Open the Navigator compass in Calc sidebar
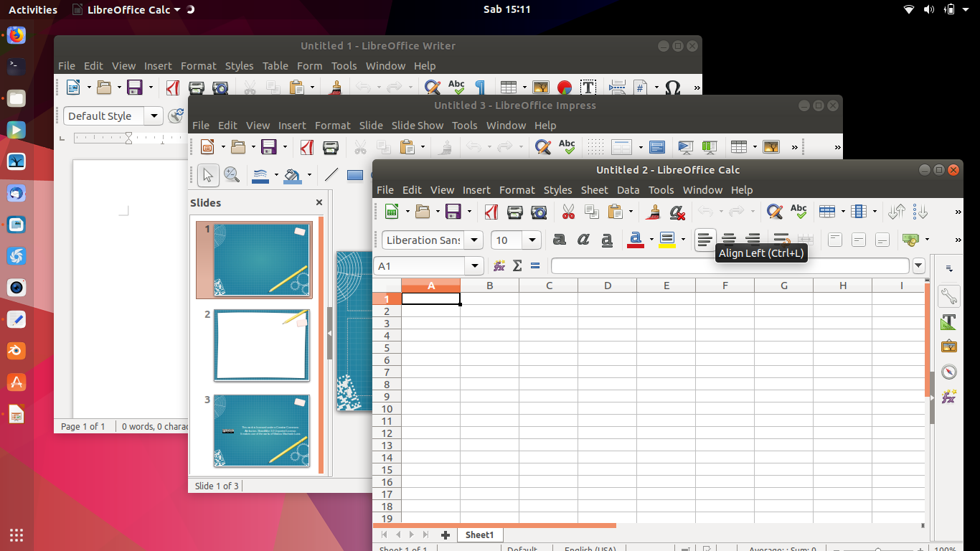 click(949, 372)
